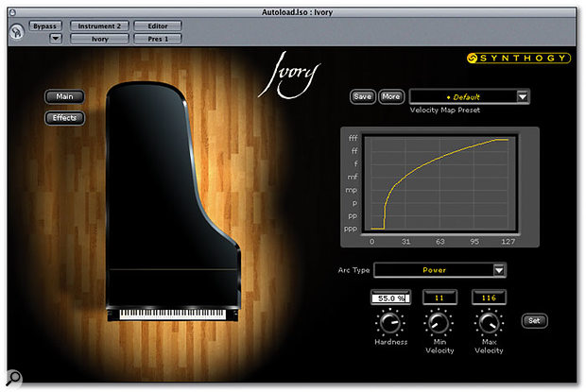Click the "ppp" dynamic label on graph
The height and width of the screenshot is (392, 586).
click(351, 230)
